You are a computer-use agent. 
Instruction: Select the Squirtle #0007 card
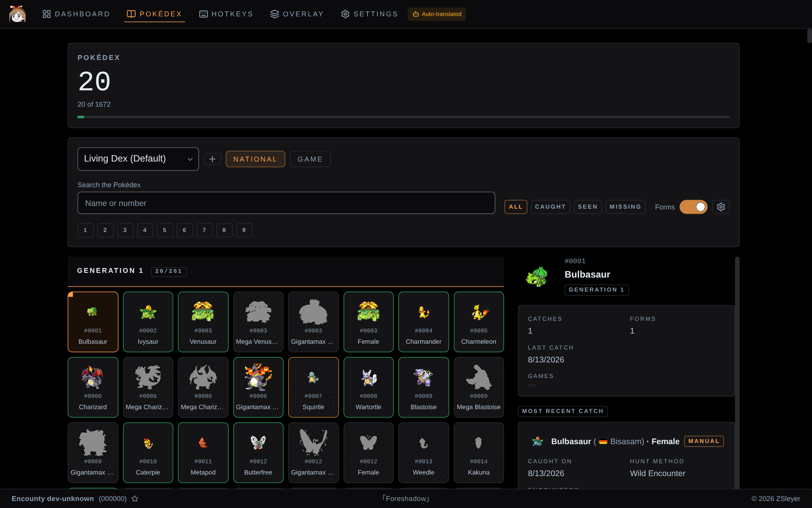313,387
